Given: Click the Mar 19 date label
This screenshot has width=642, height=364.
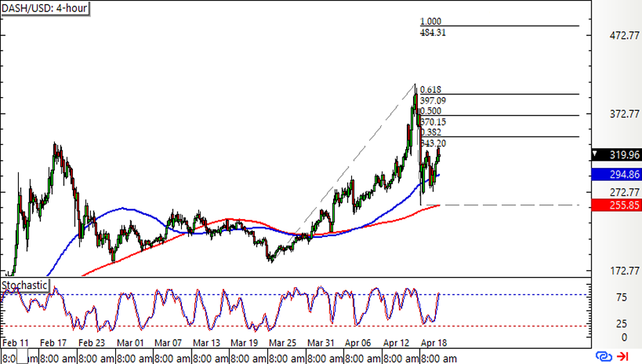Looking at the screenshot, I should pyautogui.click(x=244, y=343).
